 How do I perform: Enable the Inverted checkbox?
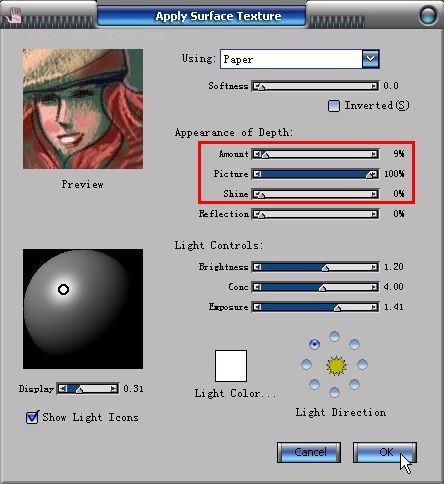coord(334,106)
